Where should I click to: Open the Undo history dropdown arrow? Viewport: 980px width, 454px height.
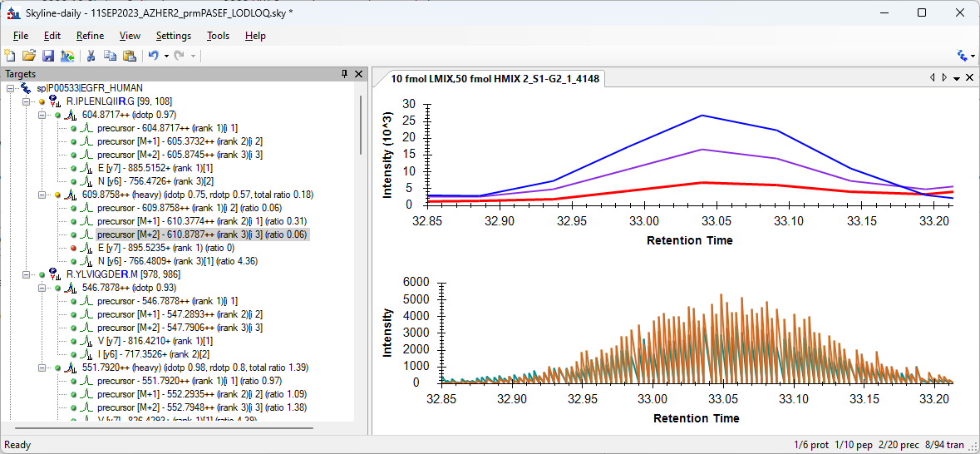pos(166,56)
